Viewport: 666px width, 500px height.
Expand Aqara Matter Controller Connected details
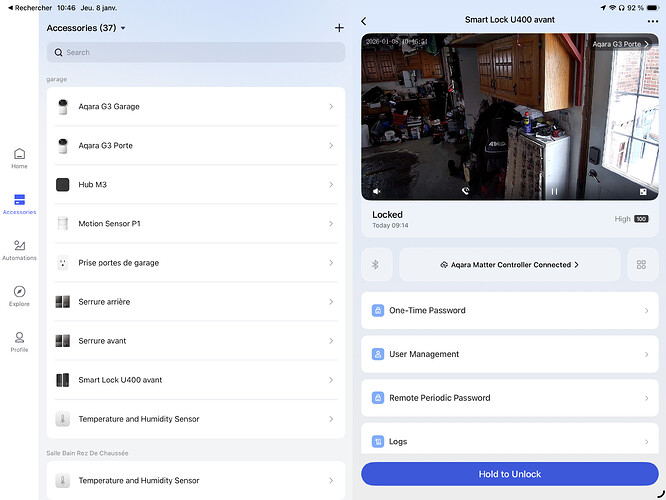(x=508, y=265)
